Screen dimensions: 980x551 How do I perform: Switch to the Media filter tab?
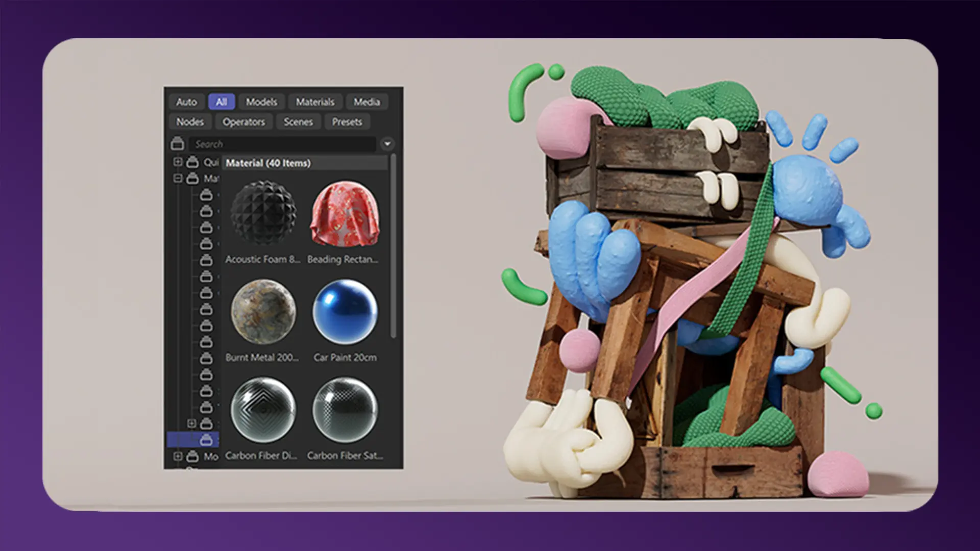366,102
